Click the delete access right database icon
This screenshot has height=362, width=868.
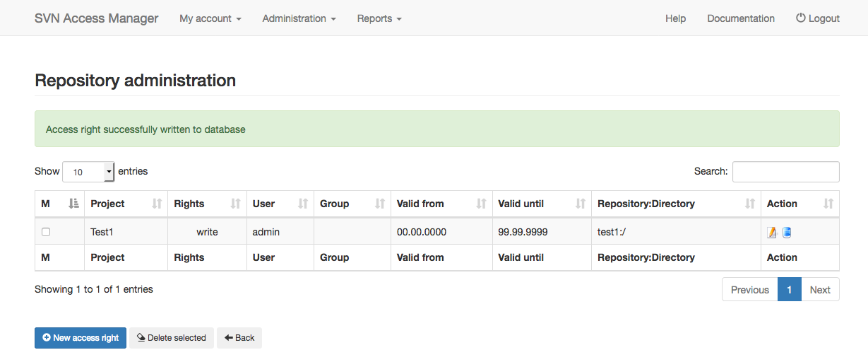point(786,232)
